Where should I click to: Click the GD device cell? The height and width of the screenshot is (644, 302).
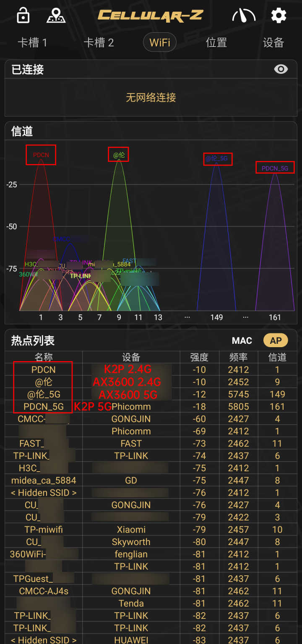131,480
